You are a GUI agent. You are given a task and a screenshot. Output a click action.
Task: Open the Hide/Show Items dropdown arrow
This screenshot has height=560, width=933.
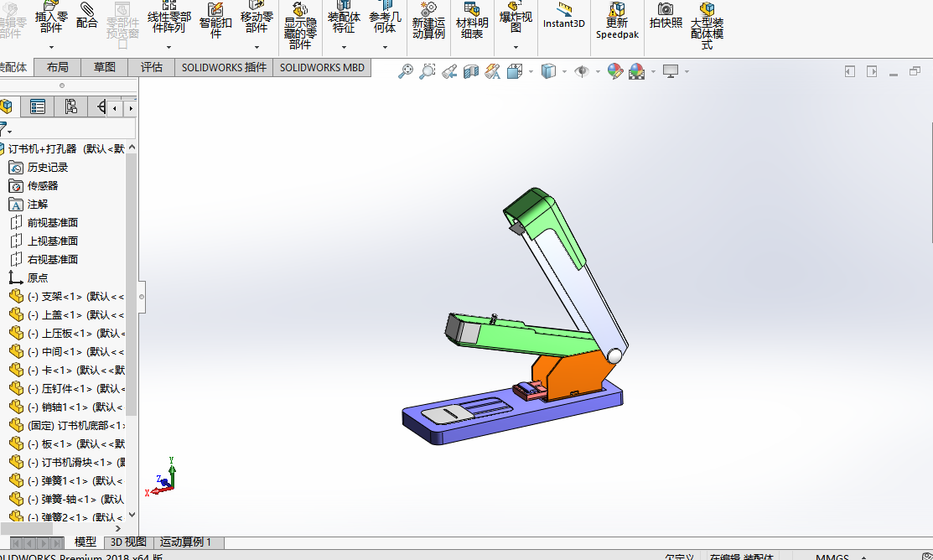pos(598,71)
